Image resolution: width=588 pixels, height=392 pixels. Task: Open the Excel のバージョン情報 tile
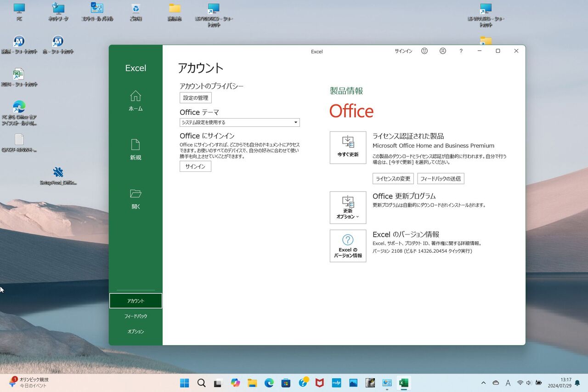pyautogui.click(x=348, y=246)
